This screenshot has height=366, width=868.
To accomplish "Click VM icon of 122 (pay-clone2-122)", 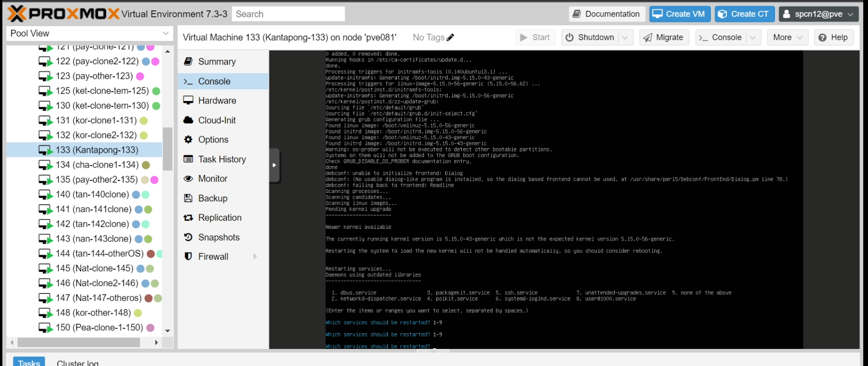I will (x=46, y=62).
